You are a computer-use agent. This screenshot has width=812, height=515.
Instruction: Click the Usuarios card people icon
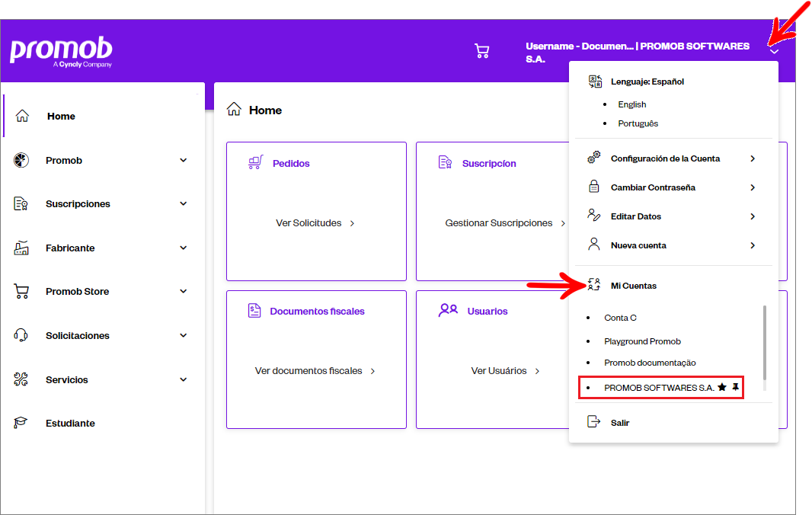[448, 310]
